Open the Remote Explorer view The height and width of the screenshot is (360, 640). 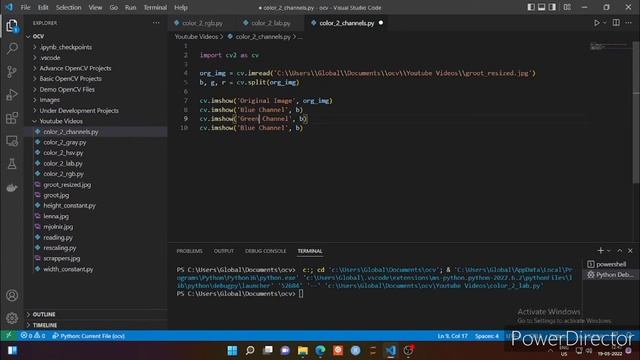pyautogui.click(x=12, y=141)
